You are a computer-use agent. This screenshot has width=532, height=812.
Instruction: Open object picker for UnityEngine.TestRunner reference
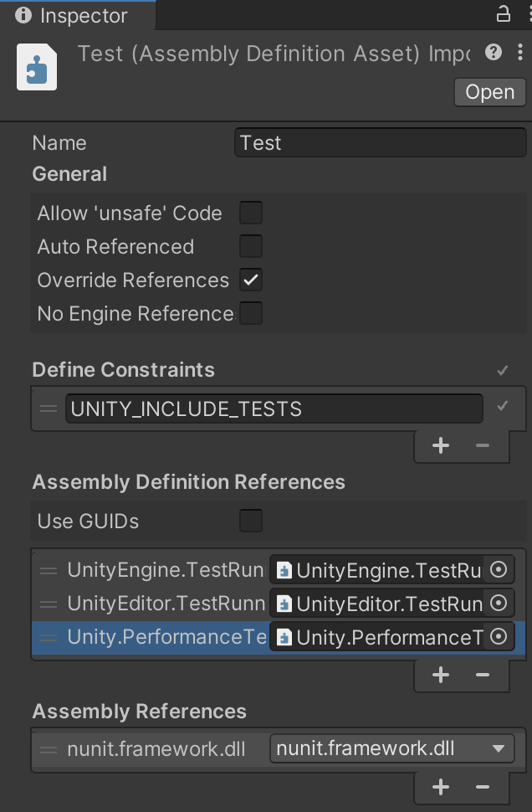coord(499,570)
